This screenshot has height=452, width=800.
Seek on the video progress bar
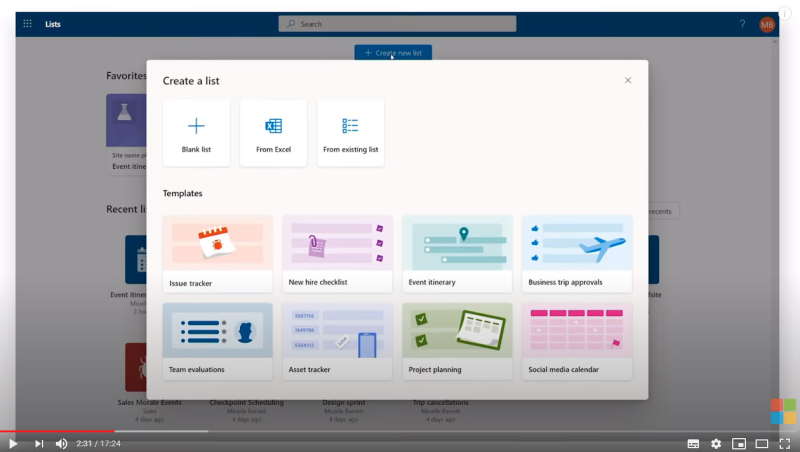click(x=400, y=431)
